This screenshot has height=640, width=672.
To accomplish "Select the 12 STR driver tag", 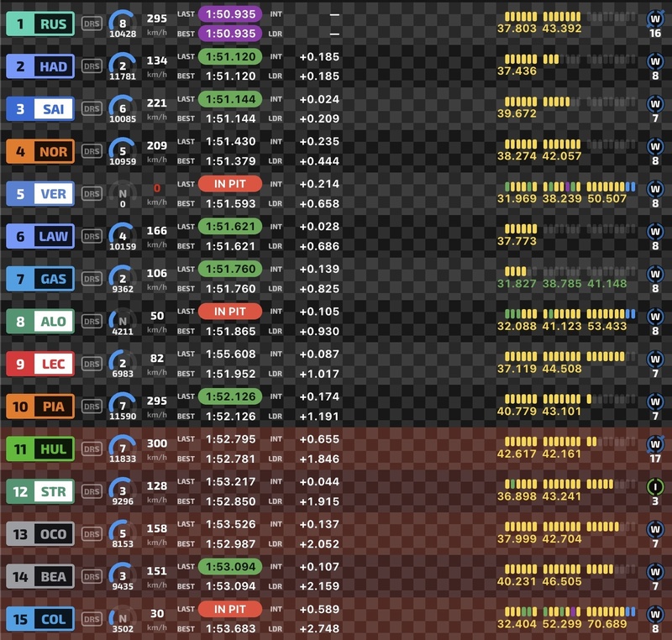I will click(40, 491).
